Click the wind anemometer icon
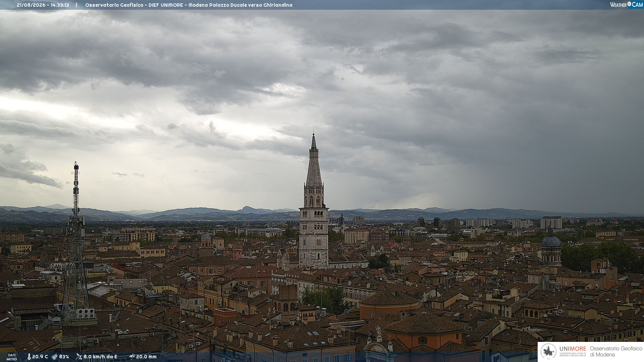 click(x=79, y=357)
